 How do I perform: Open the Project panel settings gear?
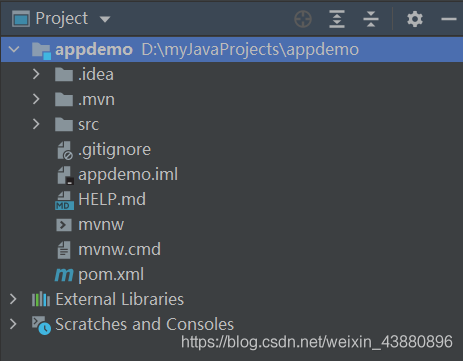point(415,19)
